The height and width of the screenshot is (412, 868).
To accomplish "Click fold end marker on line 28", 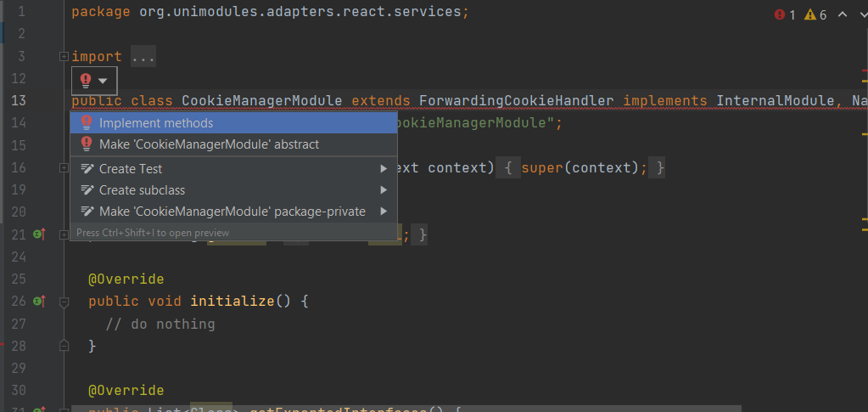I will pyautogui.click(x=64, y=346).
